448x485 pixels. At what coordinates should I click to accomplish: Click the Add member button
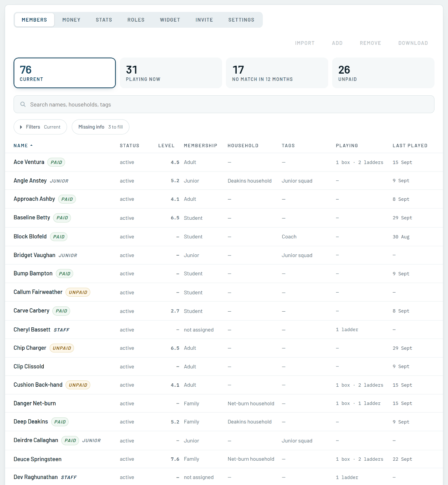click(x=337, y=43)
